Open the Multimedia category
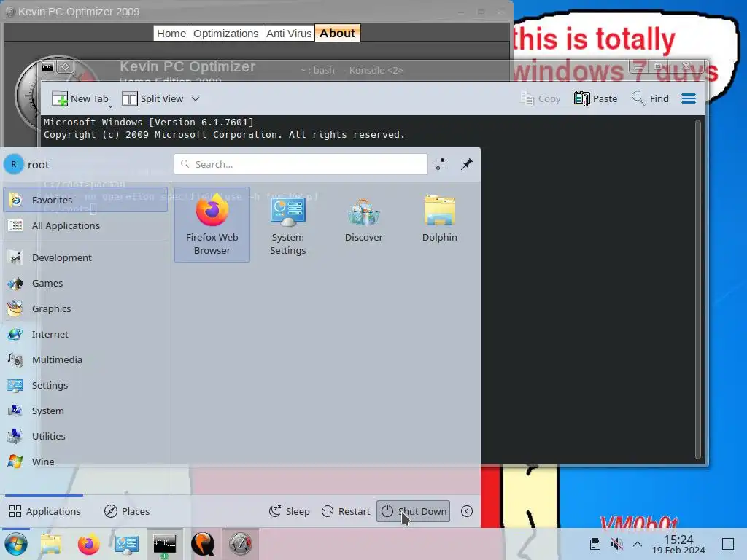The width and height of the screenshot is (747, 560). click(86, 360)
